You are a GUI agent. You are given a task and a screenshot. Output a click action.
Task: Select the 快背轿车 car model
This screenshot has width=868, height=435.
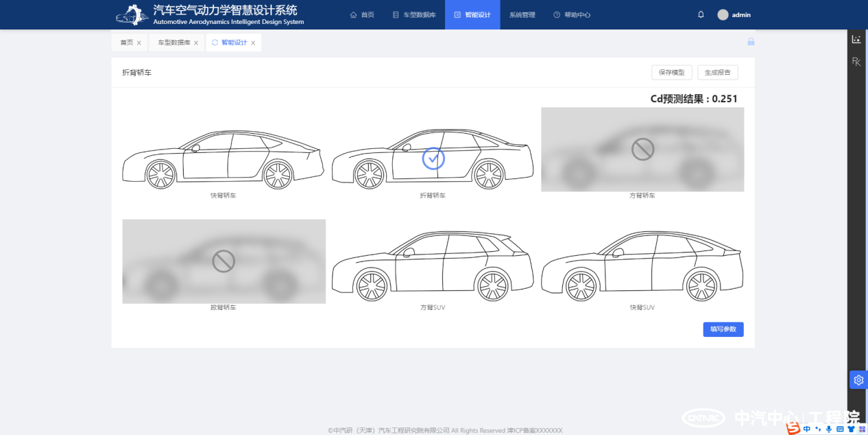223,160
